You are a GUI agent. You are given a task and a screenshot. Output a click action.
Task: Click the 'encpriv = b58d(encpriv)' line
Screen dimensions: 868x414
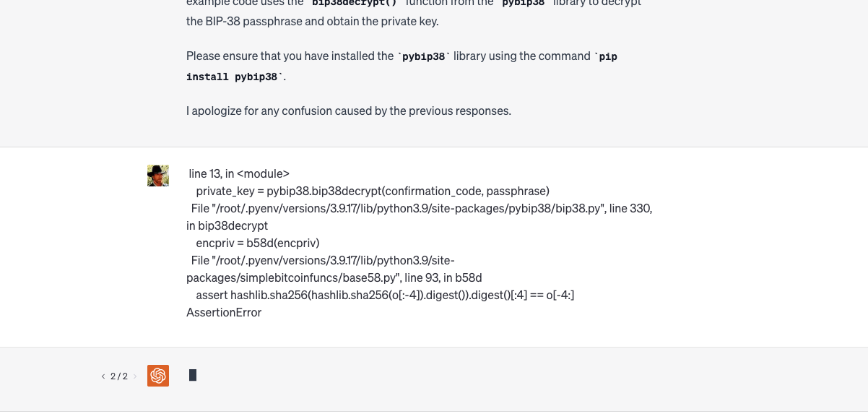click(258, 243)
